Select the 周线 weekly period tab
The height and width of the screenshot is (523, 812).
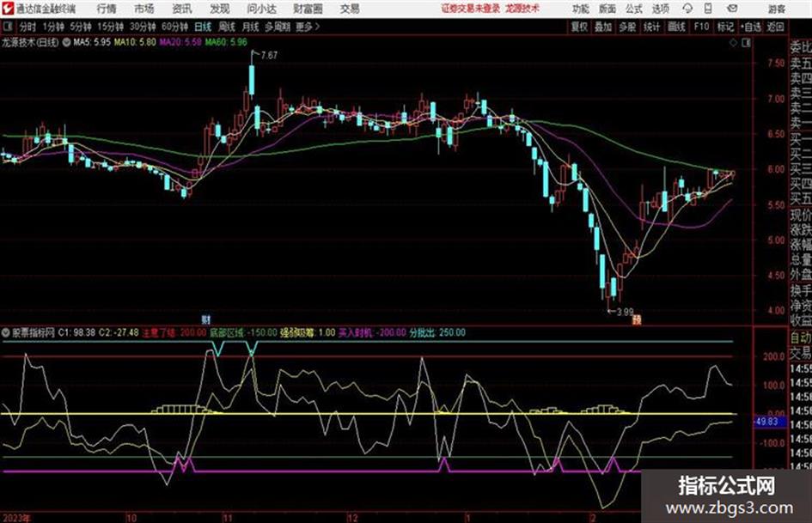pyautogui.click(x=227, y=27)
